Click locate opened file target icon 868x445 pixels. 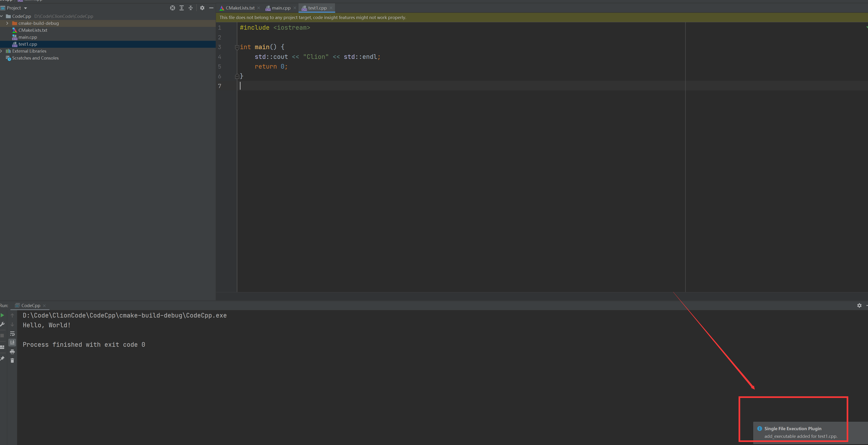173,8
